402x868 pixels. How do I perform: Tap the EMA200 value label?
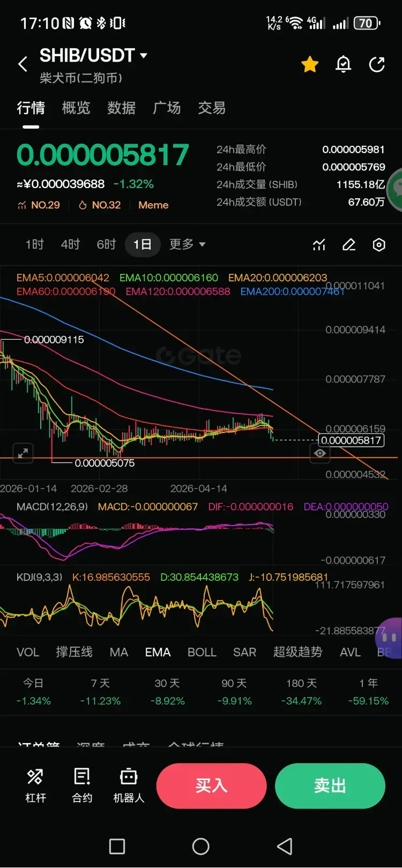(292, 291)
